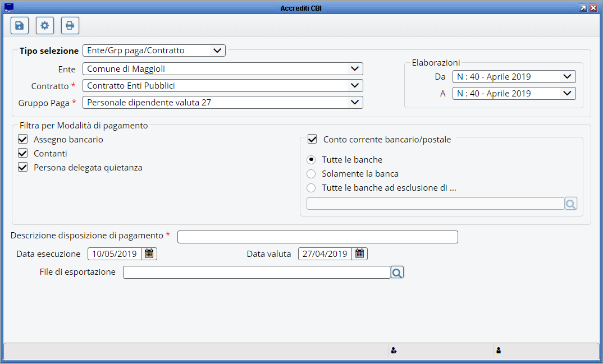Click search icon next to bank filter field
Viewport: 603px width, 364px height.
571,204
